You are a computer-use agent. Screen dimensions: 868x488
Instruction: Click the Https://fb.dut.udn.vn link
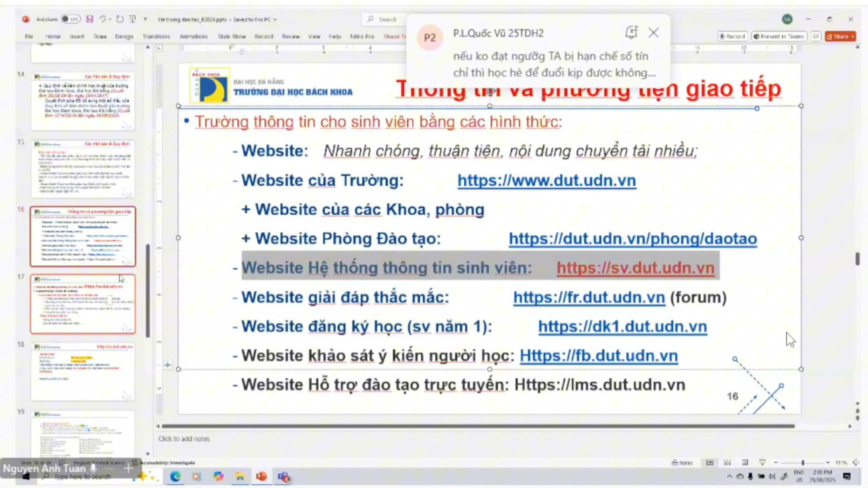pos(599,356)
